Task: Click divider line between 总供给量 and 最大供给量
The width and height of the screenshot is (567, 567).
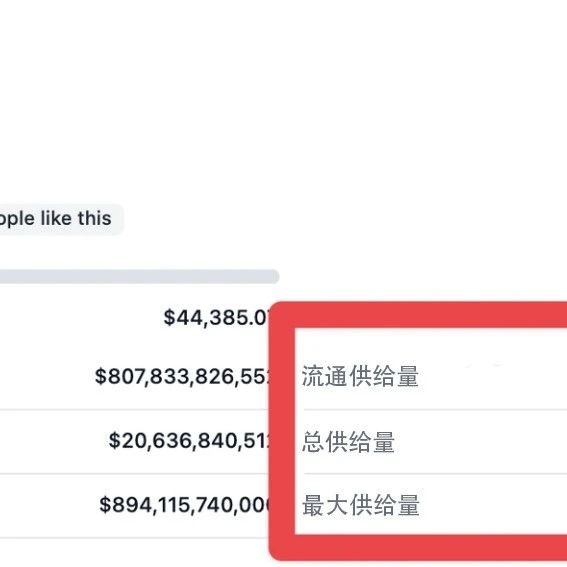Action: (x=435, y=473)
